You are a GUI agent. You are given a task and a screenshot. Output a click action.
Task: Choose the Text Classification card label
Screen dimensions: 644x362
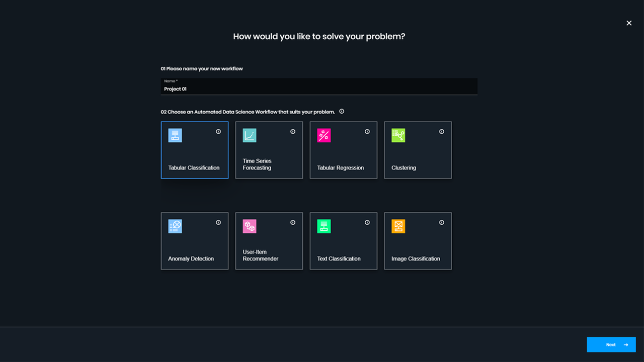339,259
